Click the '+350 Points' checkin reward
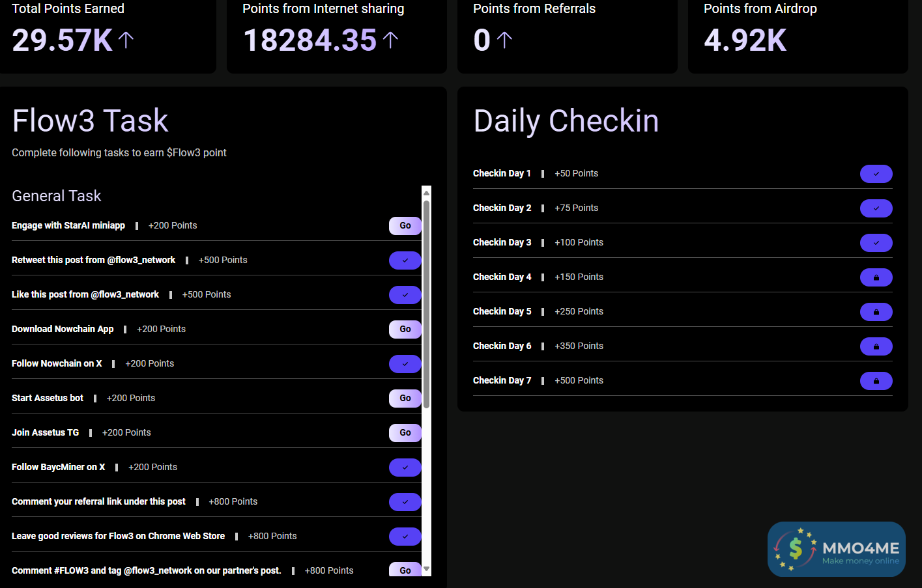Screen dimensions: 922x588 (579, 346)
